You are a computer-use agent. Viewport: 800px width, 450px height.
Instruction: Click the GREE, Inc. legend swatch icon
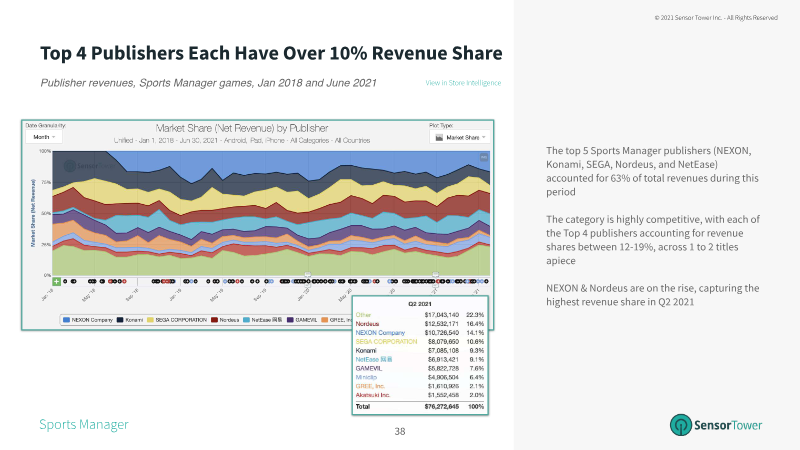pos(324,320)
